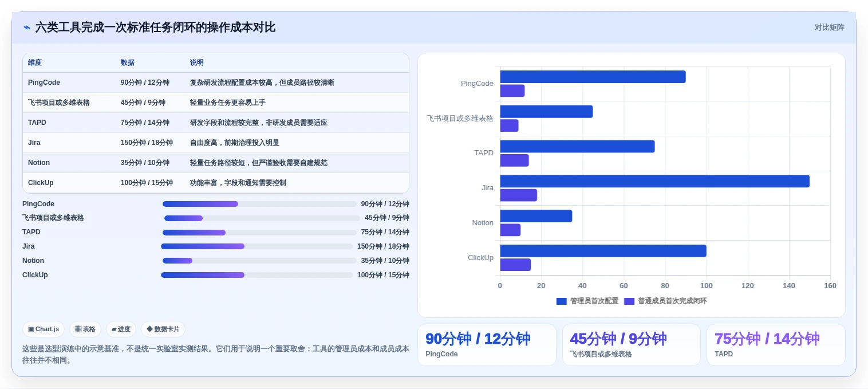This screenshot has width=868, height=389.
Task: Click the 飞书项目或多维表格 progress bar
Action: 262,218
